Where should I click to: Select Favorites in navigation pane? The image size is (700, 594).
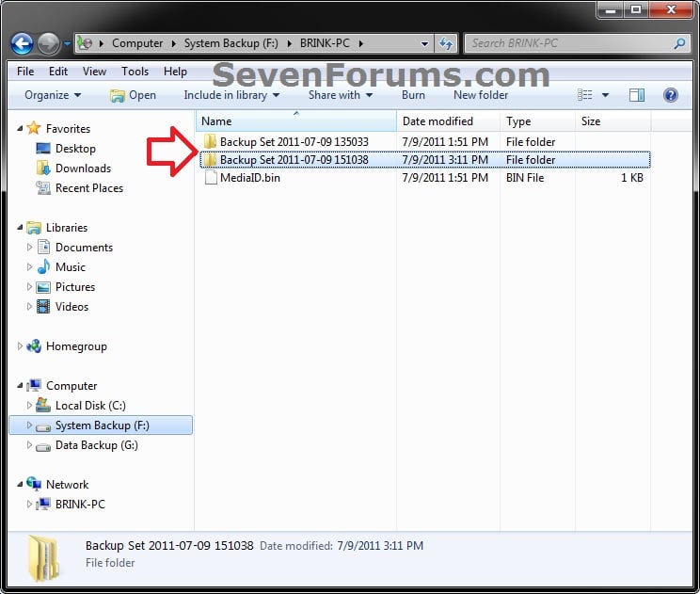(68, 129)
